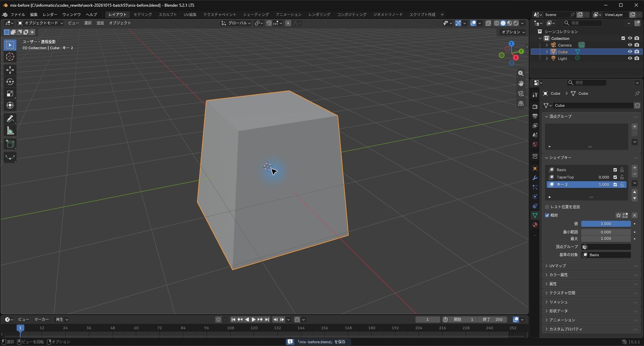This screenshot has height=346, width=644.
Task: Select the Cursor tool in the toolbar
Action: tap(10, 57)
